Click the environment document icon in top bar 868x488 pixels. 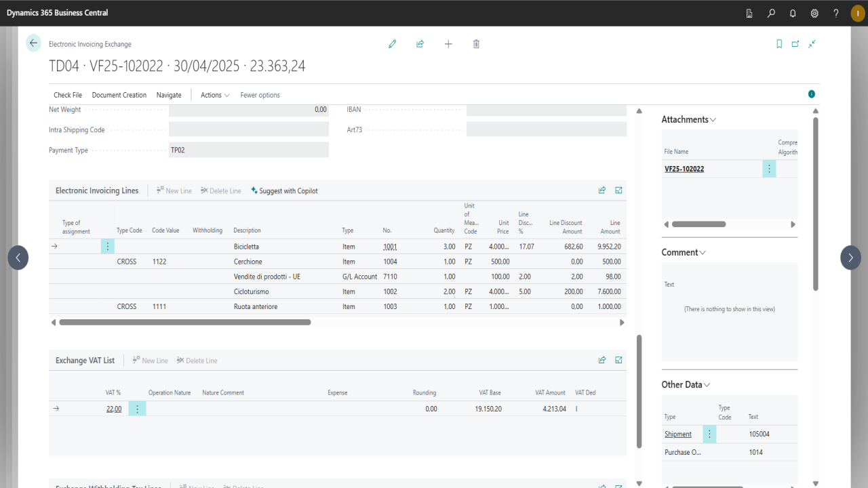pyautogui.click(x=749, y=13)
